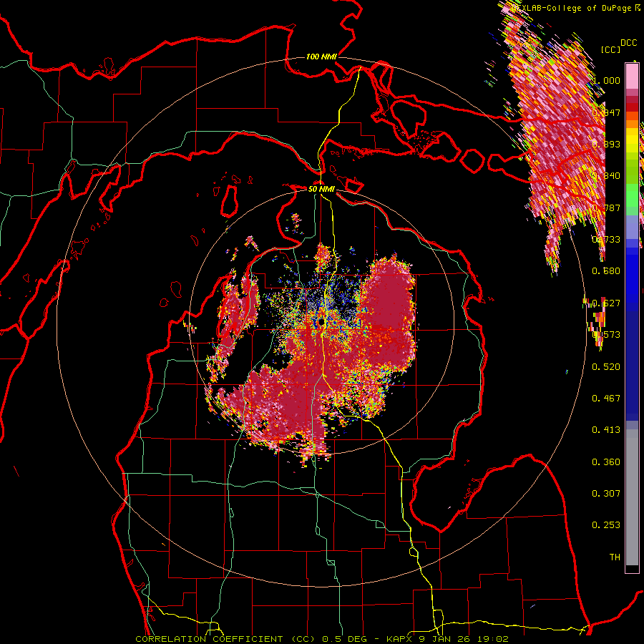This screenshot has height=644, width=644.
Task: Click the 9 JAN 26 19:02 timestamp
Action: point(464,639)
